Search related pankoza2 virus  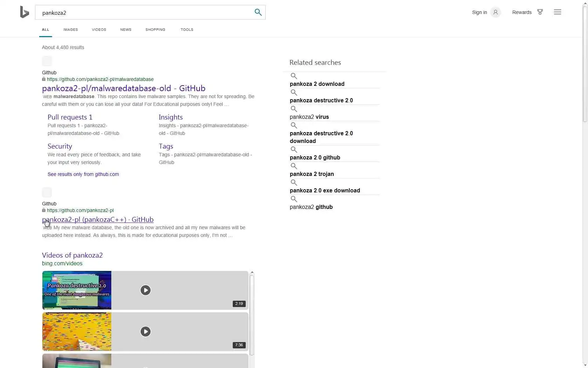click(309, 117)
